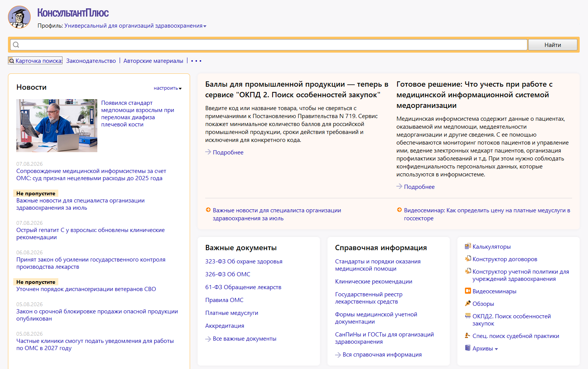
Task: Open 323-ФЗ Об охране здоровья
Action: click(x=244, y=262)
